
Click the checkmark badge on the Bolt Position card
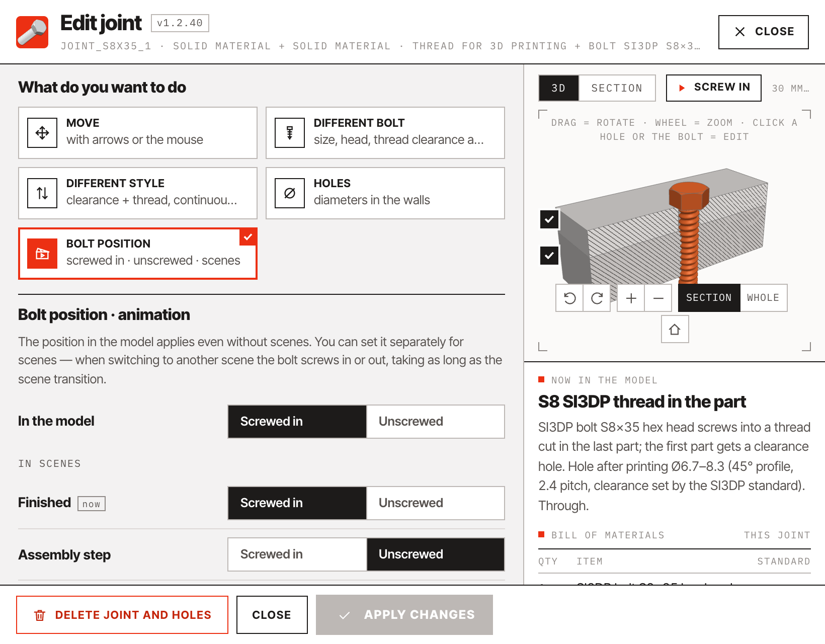click(x=248, y=237)
